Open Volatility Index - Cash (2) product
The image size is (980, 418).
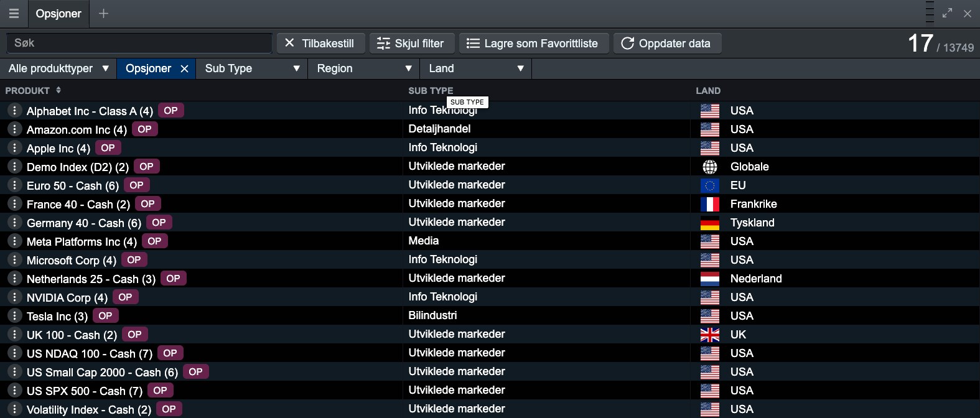(89, 410)
